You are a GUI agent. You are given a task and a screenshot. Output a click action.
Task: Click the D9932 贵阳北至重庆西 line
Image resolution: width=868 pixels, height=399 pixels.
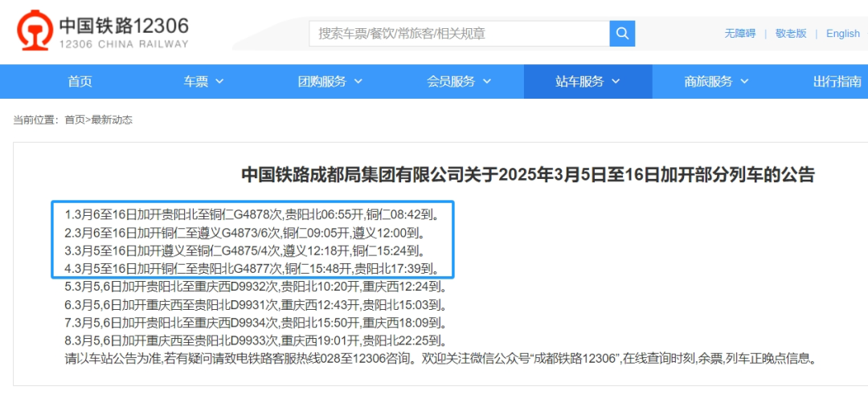256,287
